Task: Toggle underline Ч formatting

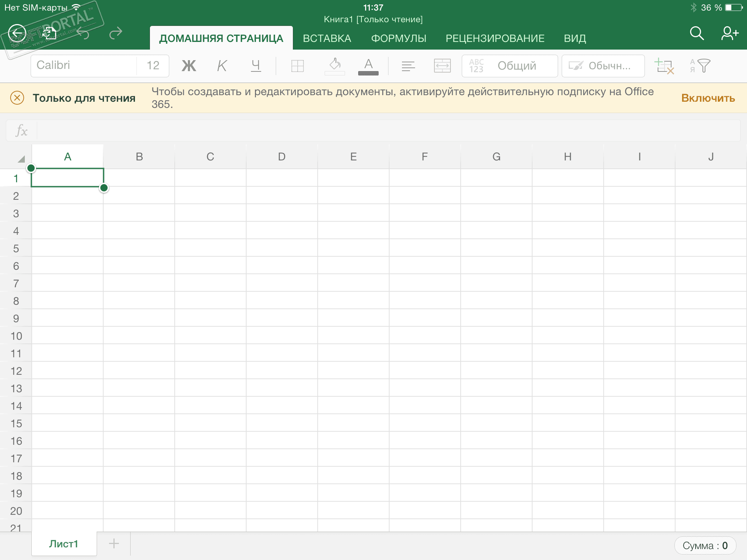Action: pos(256,66)
